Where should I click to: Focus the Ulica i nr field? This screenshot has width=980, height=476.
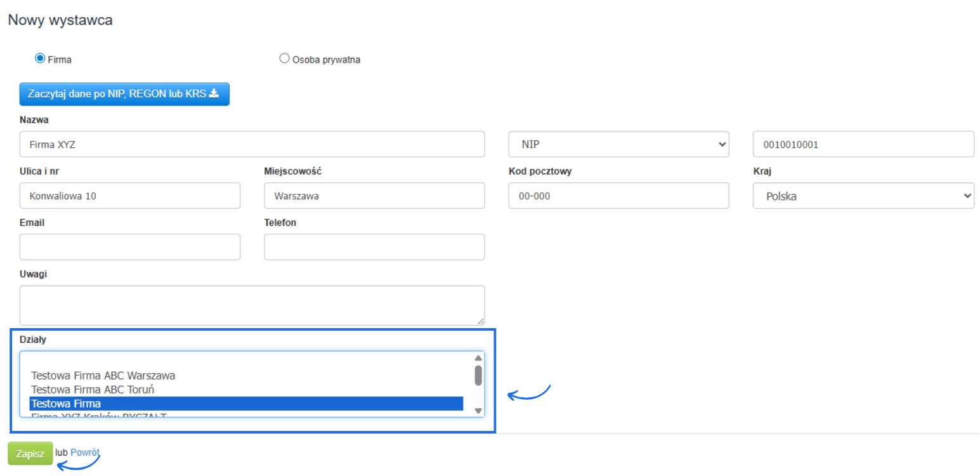130,196
